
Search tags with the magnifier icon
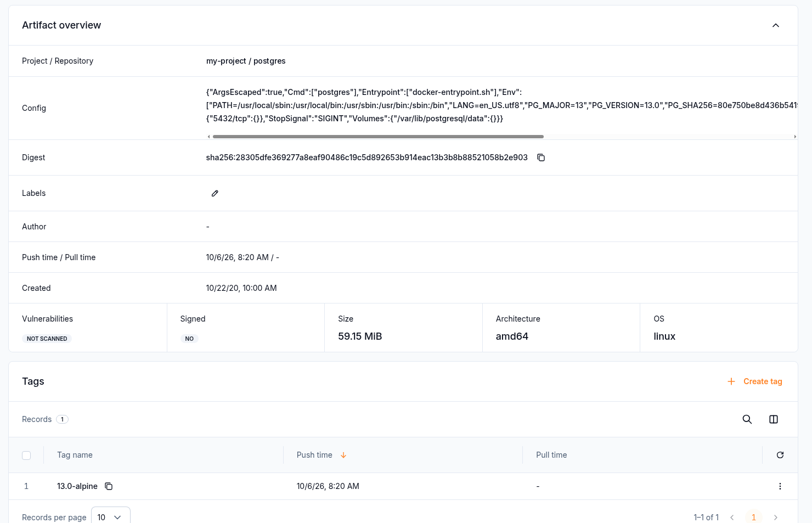pos(747,419)
